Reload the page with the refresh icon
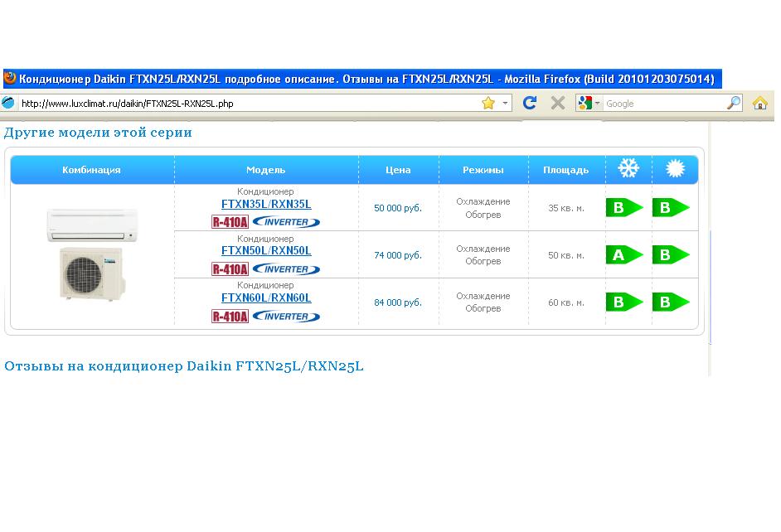The width and height of the screenshot is (781, 532). coord(530,103)
